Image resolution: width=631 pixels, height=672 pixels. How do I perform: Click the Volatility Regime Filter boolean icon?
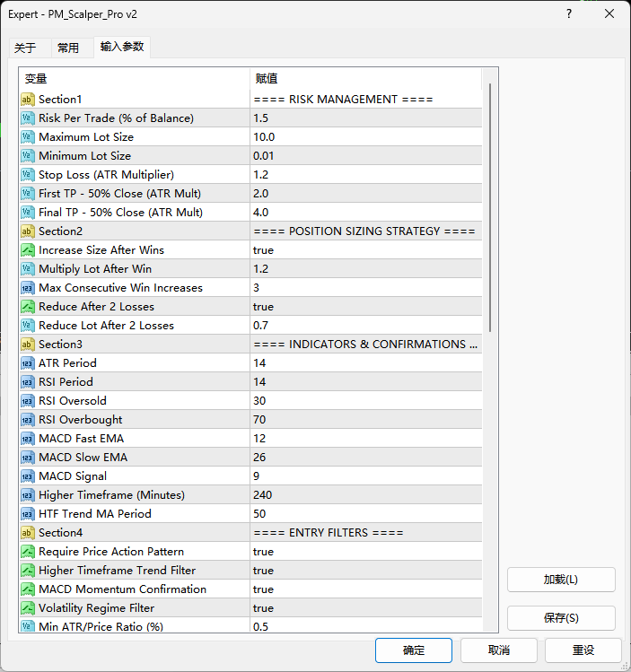tap(28, 608)
